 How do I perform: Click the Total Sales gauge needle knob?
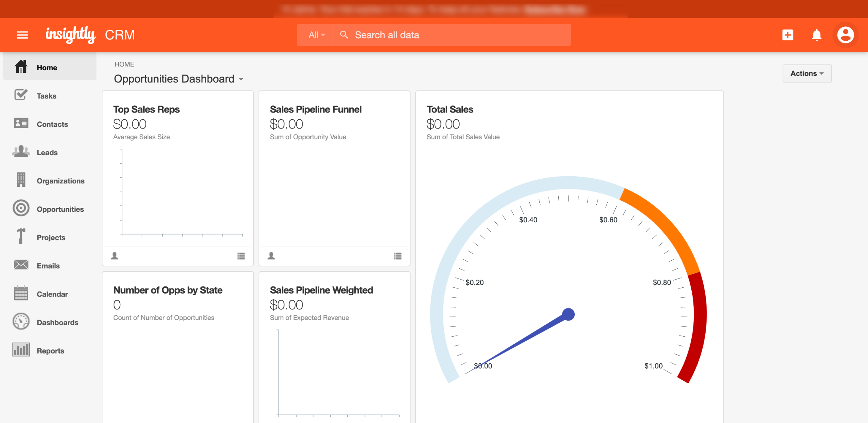click(568, 314)
